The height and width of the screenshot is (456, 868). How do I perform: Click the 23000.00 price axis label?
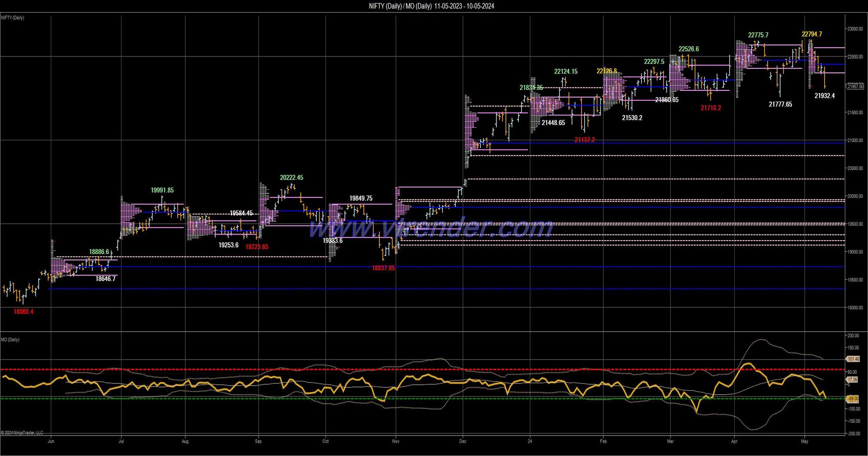point(855,29)
